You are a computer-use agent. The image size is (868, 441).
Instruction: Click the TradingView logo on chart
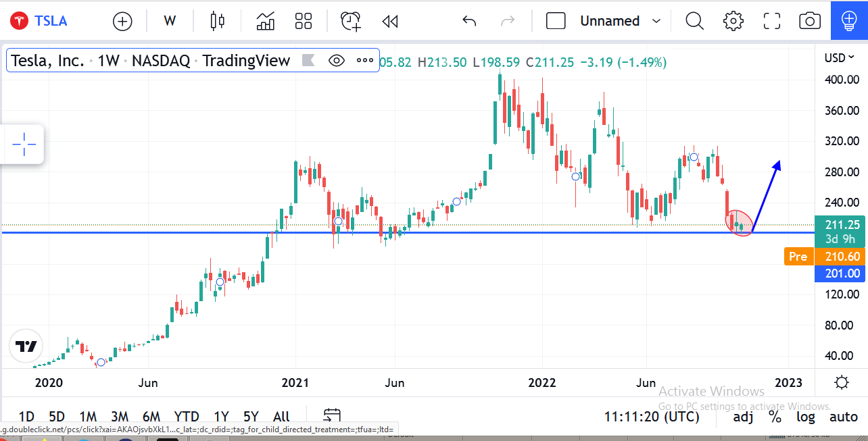tap(26, 347)
